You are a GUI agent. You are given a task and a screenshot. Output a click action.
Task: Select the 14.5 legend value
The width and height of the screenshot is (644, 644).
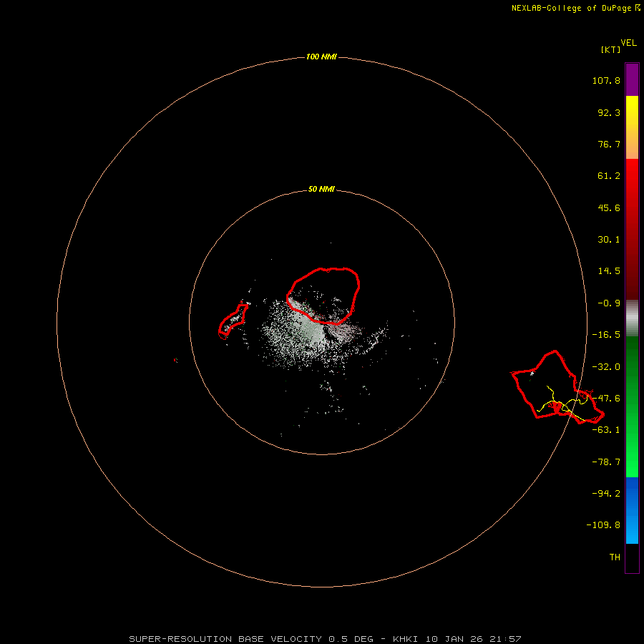pos(609,271)
